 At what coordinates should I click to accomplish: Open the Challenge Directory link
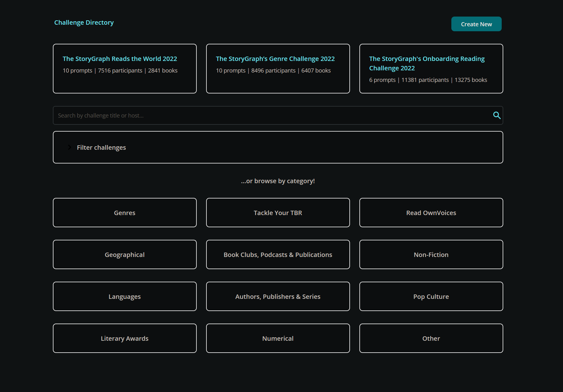pos(84,23)
